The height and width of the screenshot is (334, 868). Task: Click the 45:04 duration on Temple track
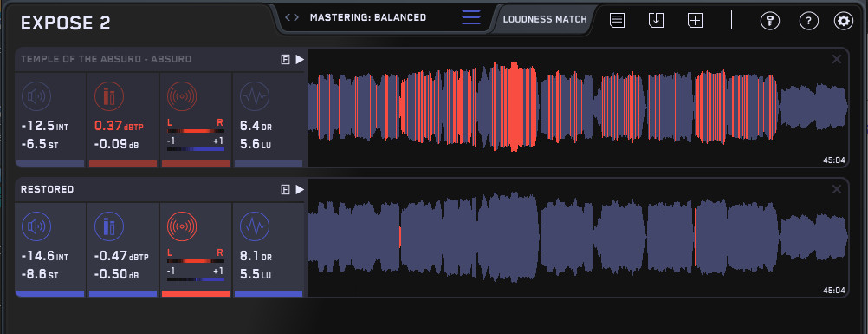(833, 160)
